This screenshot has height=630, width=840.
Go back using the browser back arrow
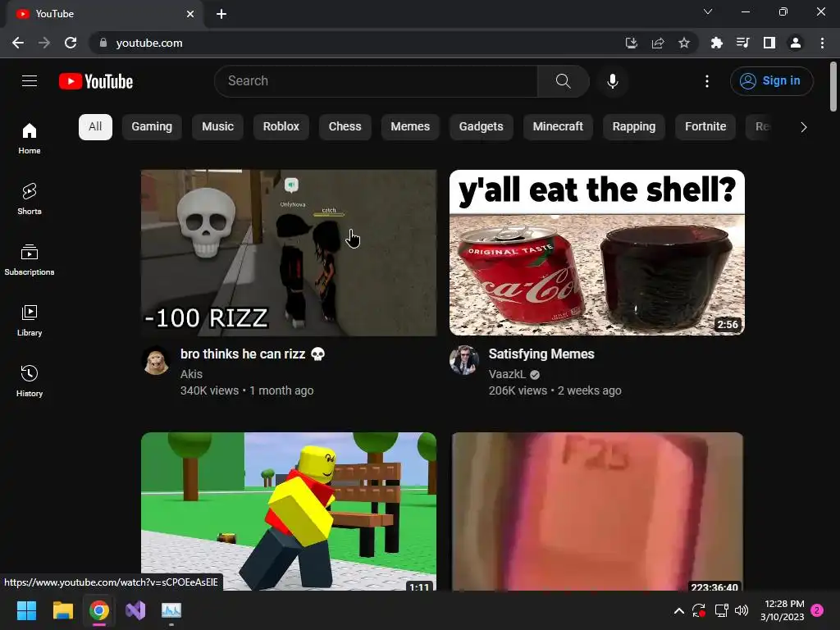18,43
